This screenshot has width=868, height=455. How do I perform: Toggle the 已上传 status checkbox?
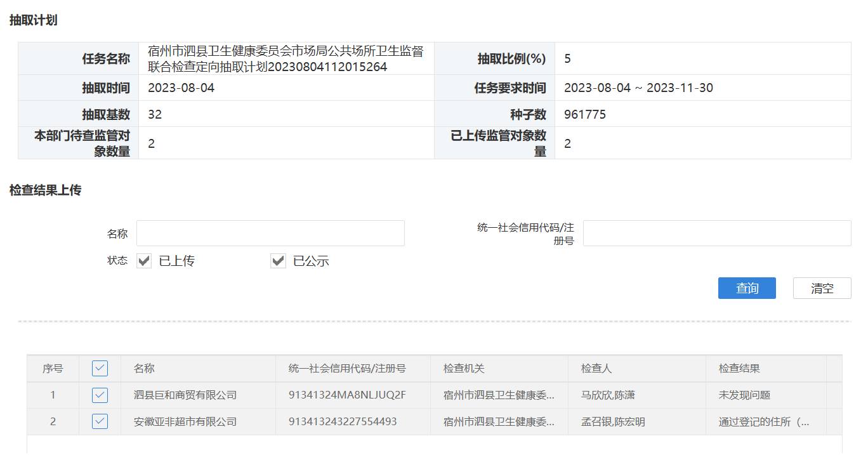click(x=144, y=261)
